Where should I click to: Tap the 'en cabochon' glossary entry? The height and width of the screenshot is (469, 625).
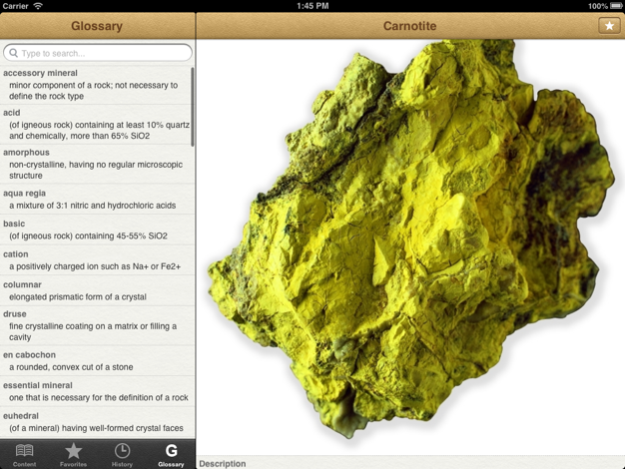[96, 361]
